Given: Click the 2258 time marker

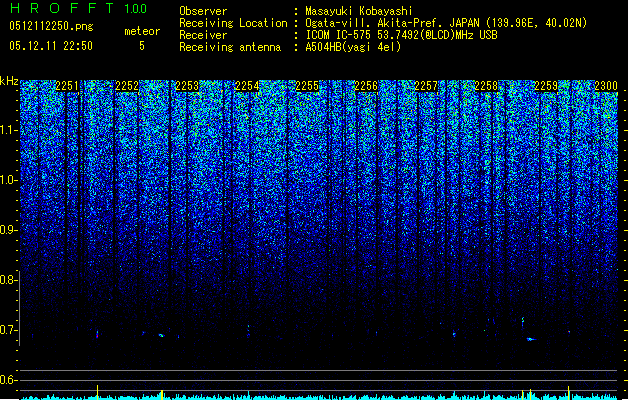Looking at the screenshot, I should [486, 86].
